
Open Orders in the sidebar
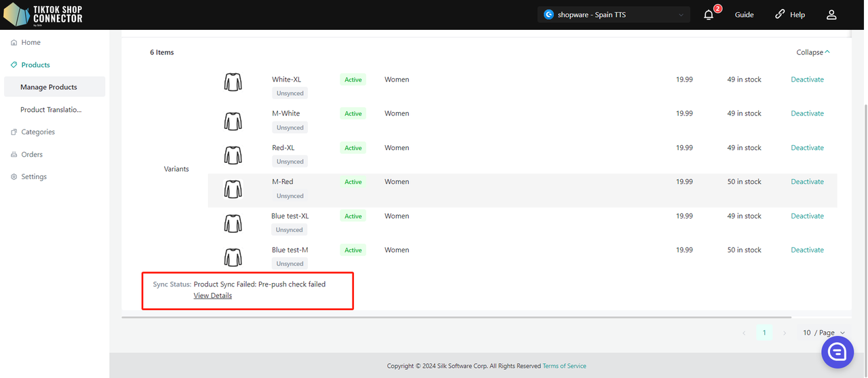point(31,154)
